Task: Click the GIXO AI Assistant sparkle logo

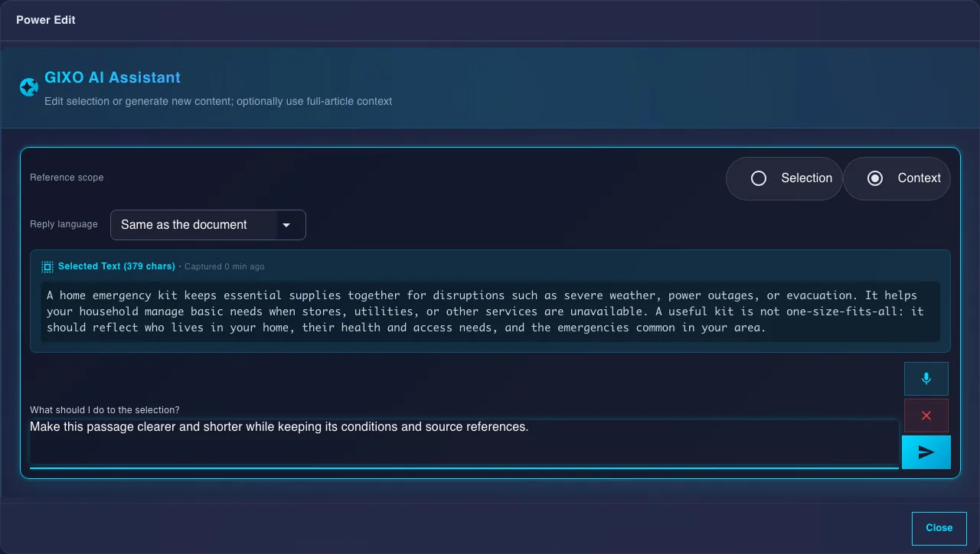Action: (28, 87)
